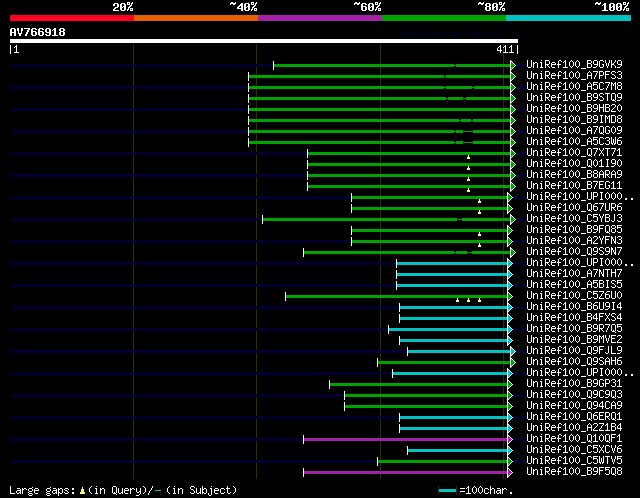Open hit UniRef100_Q67UR6
Image resolution: width=640 pixels, height=498 pixels.
pos(574,208)
